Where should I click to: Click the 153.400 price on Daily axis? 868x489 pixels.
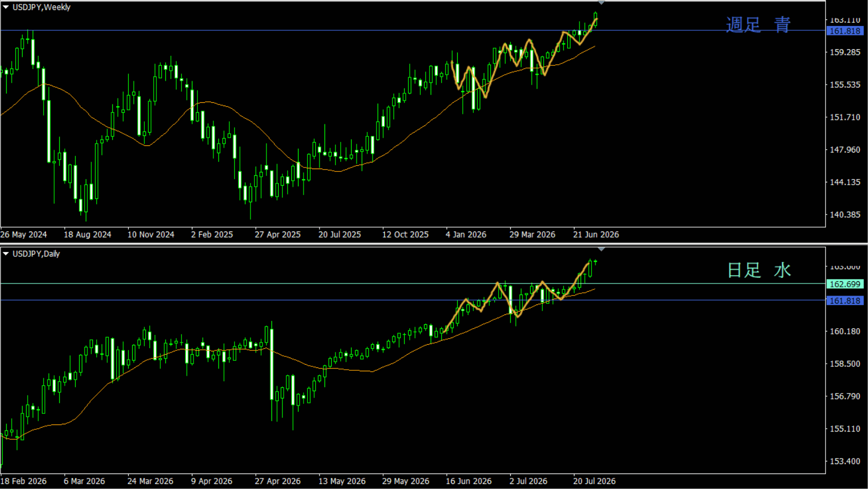[845, 461]
